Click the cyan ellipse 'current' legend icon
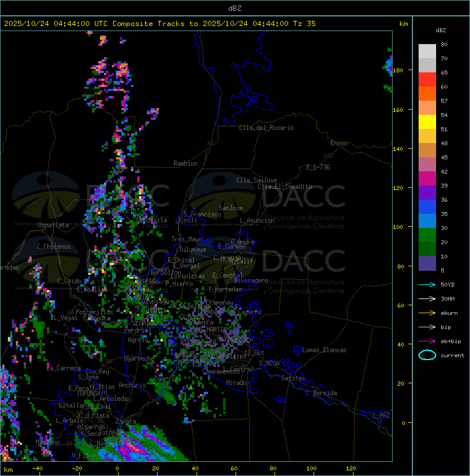Image resolution: width=470 pixels, height=476 pixels. click(427, 355)
